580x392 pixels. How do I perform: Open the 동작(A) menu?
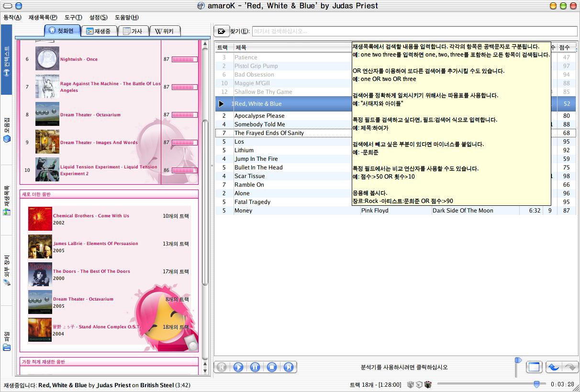[12, 17]
